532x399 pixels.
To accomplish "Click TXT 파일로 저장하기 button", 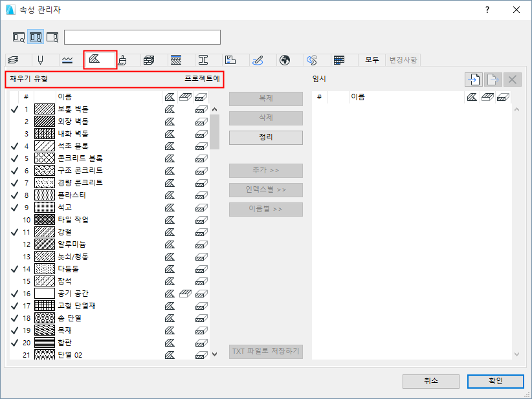I will point(266,351).
